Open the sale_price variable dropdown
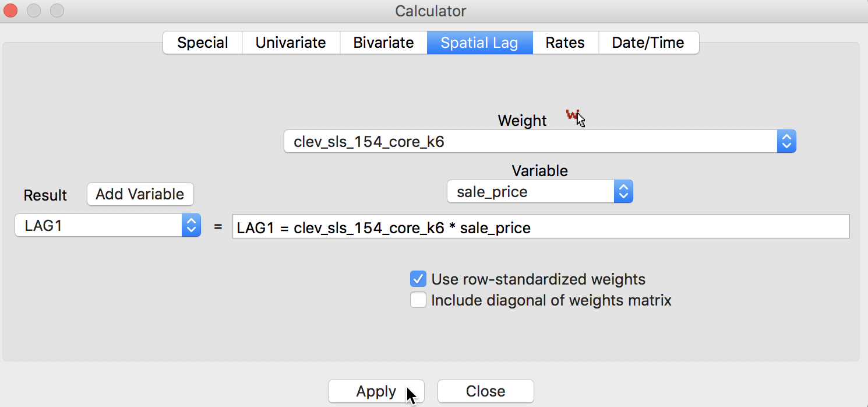868x407 pixels. (539, 192)
